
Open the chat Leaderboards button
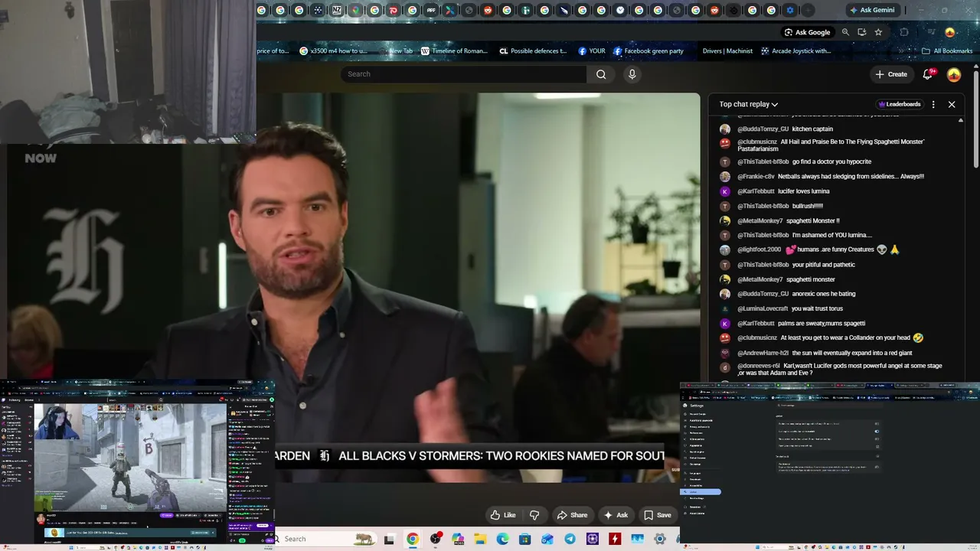[899, 104]
